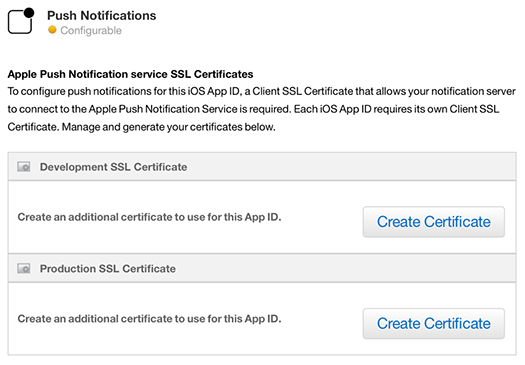
Task: Click the Development SSL Certificate header icon
Action: [24, 167]
